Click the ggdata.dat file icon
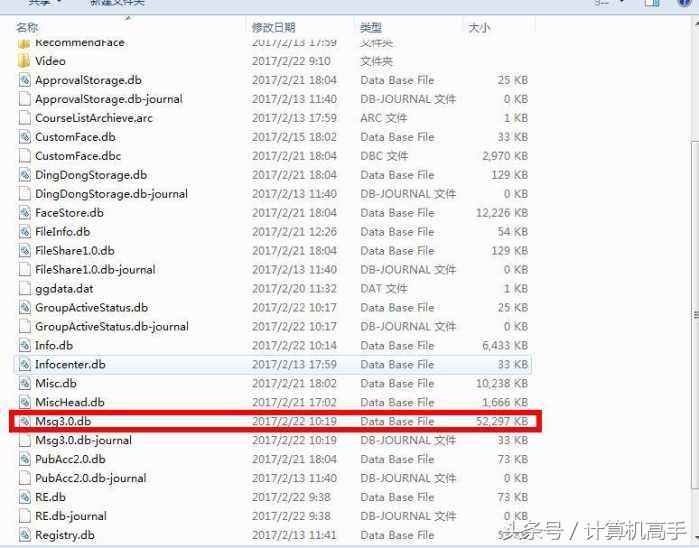Image resolution: width=699 pixels, height=548 pixels. coord(25,288)
